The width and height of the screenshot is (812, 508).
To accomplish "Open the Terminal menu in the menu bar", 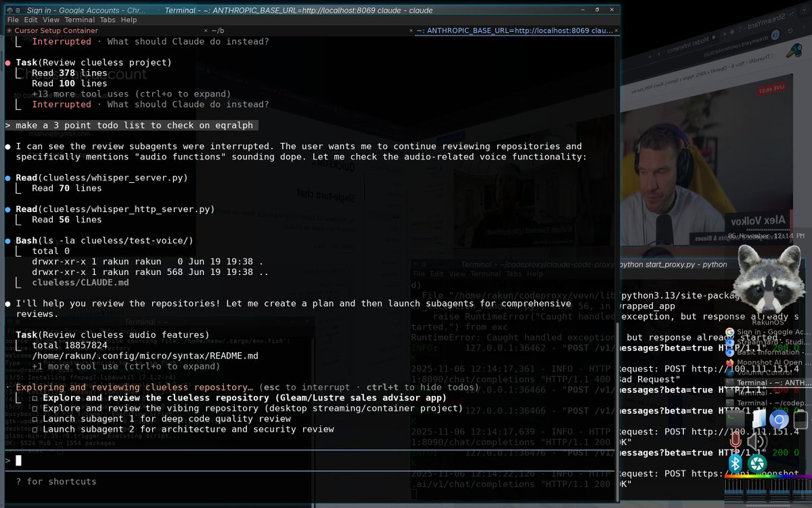I will coord(80,20).
